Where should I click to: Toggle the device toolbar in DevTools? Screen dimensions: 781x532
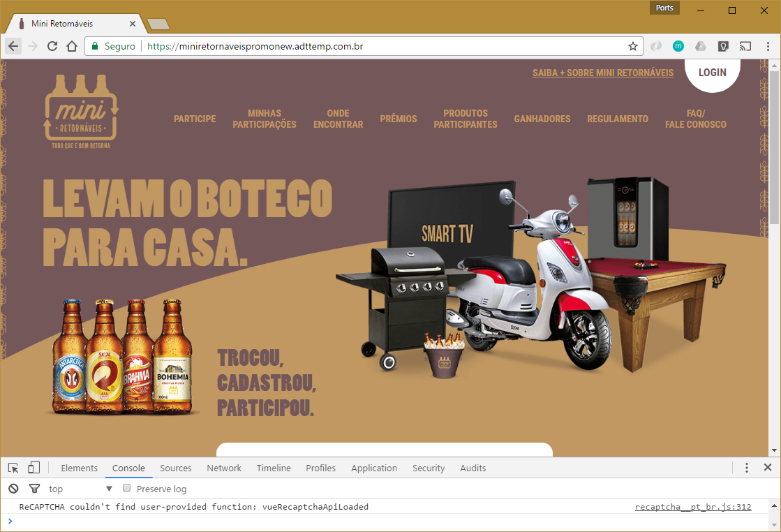click(34, 466)
